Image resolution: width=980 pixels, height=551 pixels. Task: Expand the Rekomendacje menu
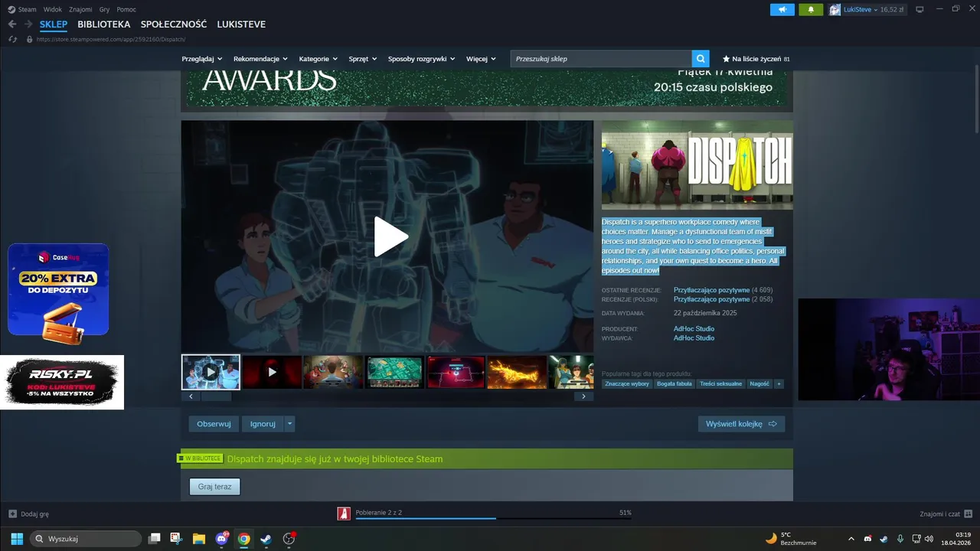click(x=260, y=59)
